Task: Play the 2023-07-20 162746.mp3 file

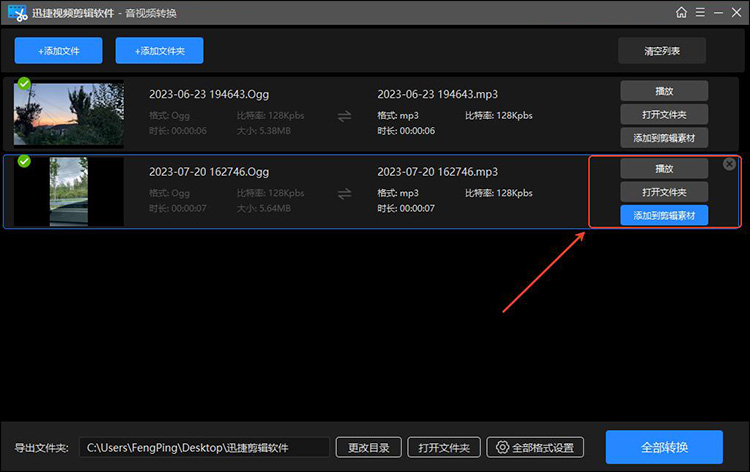Action: [x=664, y=168]
